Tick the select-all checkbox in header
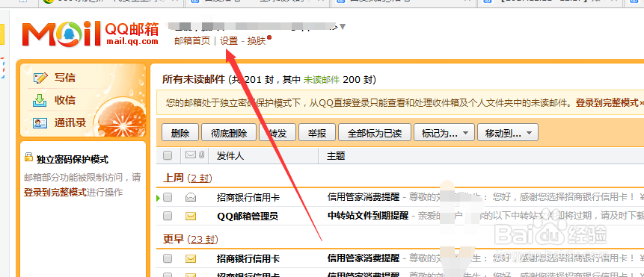Image resolution: width=644 pixels, height=277 pixels. [x=167, y=155]
